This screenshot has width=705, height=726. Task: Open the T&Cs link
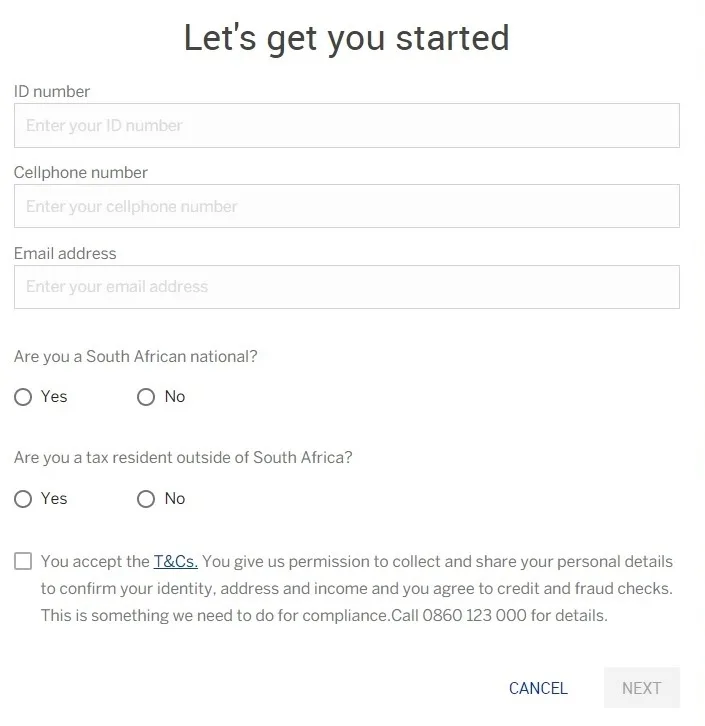[x=175, y=561]
